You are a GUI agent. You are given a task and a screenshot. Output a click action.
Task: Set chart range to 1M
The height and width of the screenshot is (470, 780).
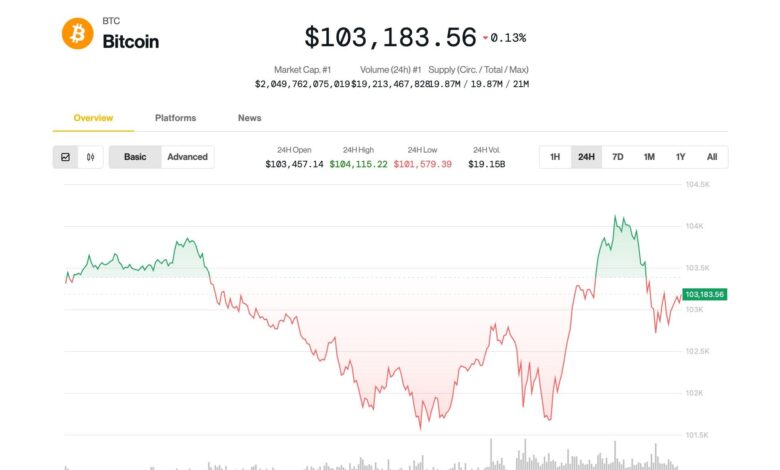pos(649,157)
